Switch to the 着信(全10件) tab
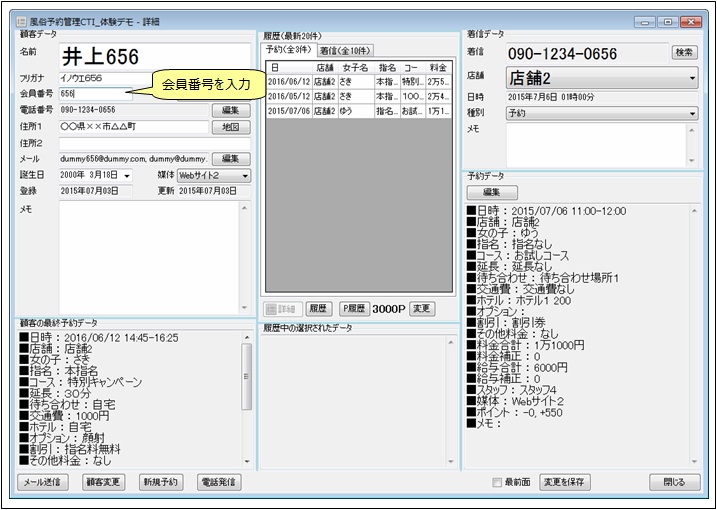The image size is (717, 510). click(x=345, y=50)
